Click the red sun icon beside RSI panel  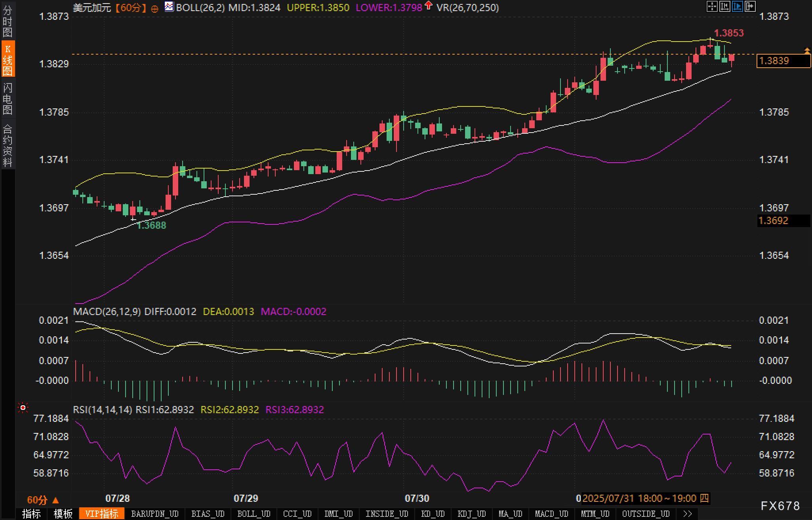[23, 408]
